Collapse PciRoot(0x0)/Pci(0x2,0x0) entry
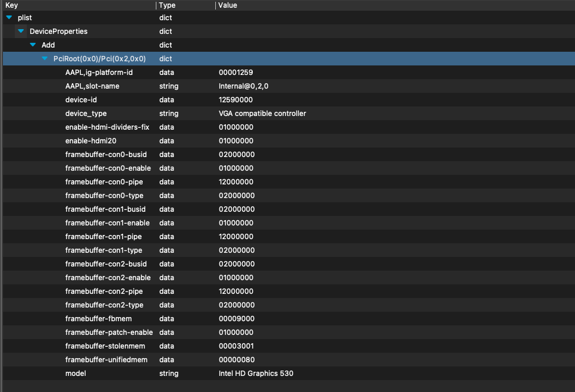575x392 pixels. pyautogui.click(x=45, y=58)
